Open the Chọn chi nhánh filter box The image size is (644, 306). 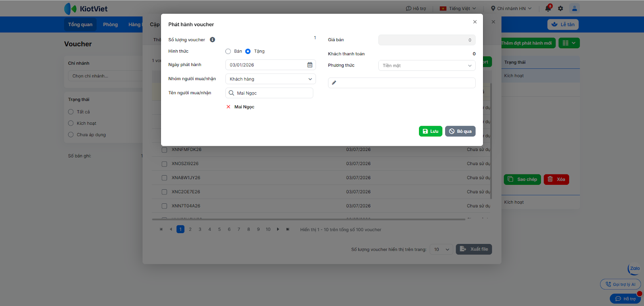[105, 76]
